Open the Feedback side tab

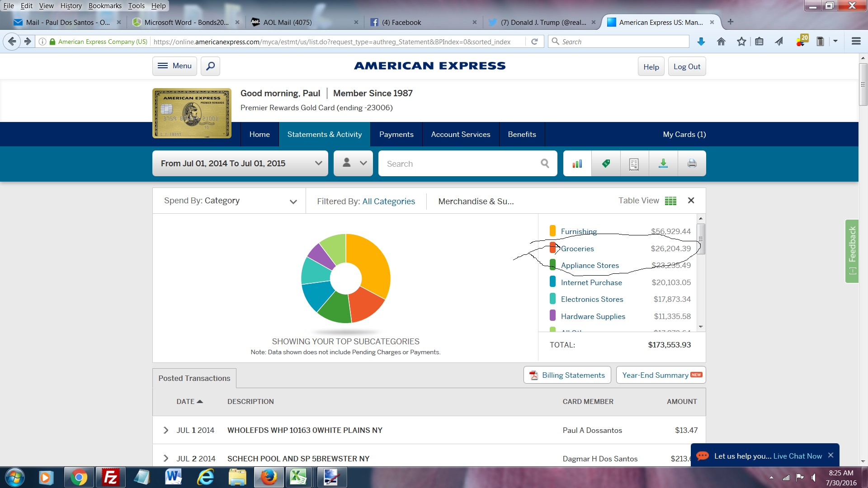pyautogui.click(x=852, y=251)
